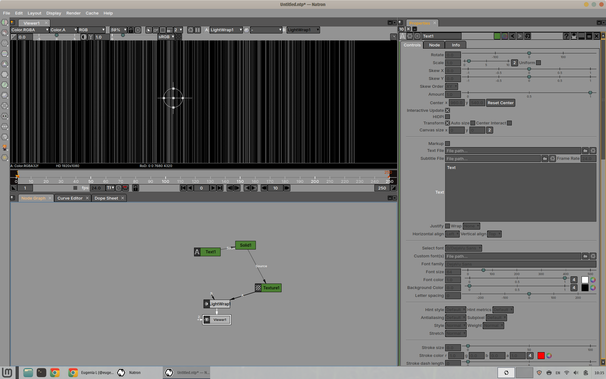Viewport: 606px width, 379px height.
Task: Open the Color.RGBA layer dropdown
Action: pos(30,30)
